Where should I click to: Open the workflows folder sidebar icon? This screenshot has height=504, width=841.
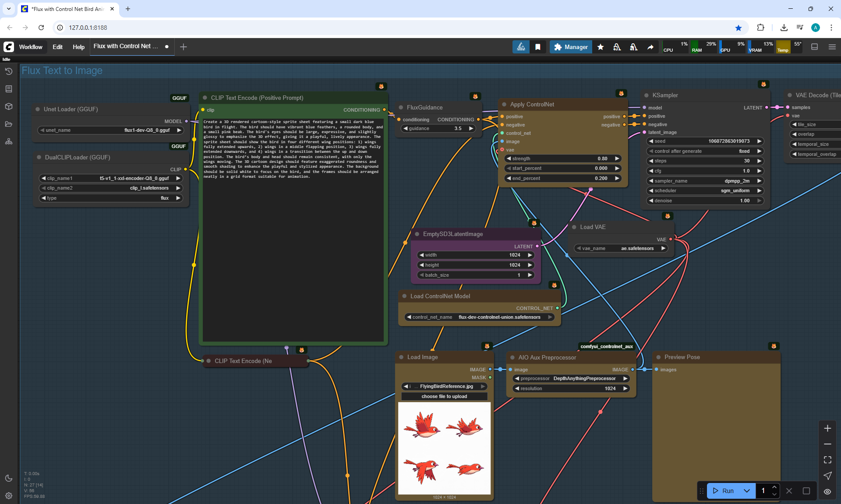click(x=9, y=124)
